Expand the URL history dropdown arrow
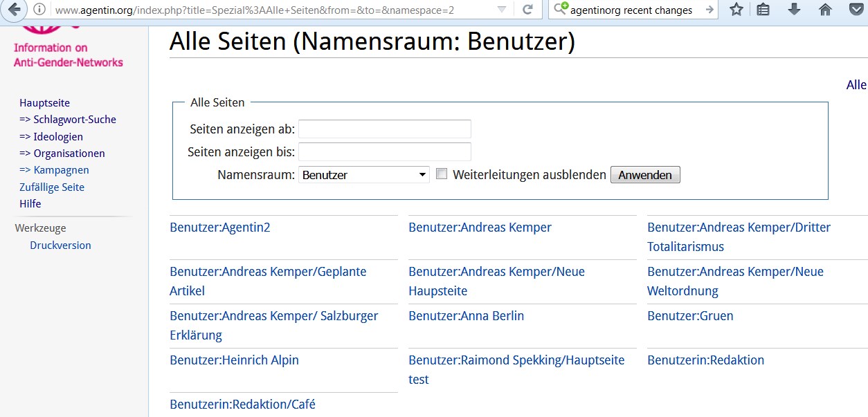868x417 pixels. click(x=502, y=10)
